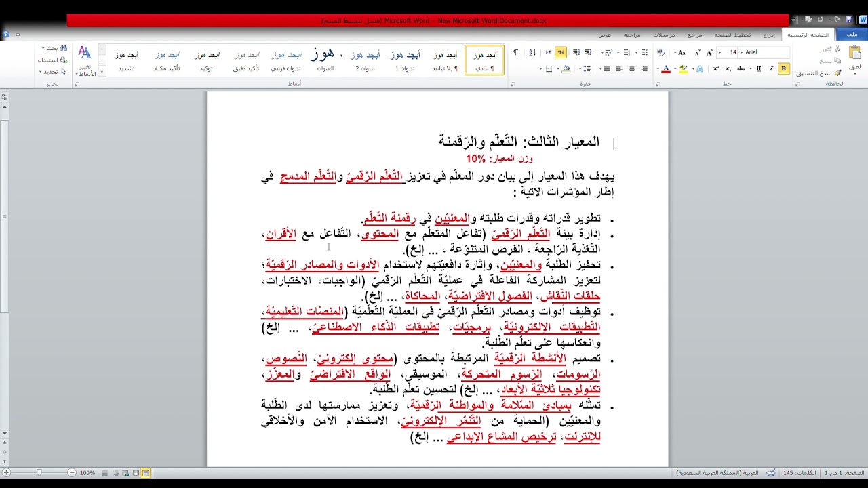Toggle Italic formatting button
The width and height of the screenshot is (868, 488).
point(771,68)
